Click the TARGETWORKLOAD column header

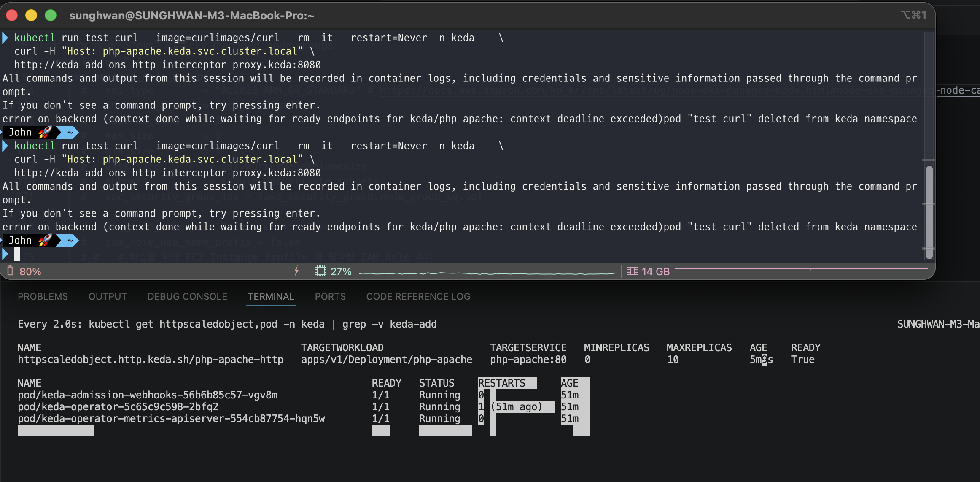tap(342, 348)
